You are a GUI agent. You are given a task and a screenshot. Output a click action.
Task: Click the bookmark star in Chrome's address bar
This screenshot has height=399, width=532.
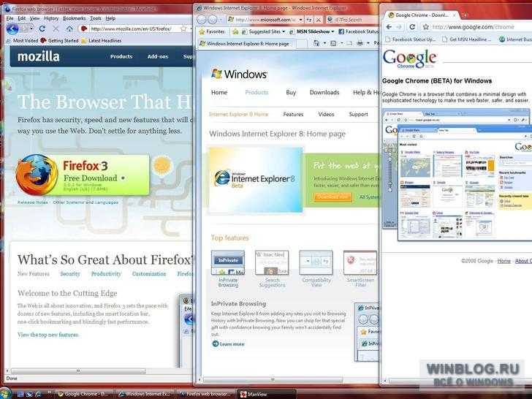pos(425,27)
